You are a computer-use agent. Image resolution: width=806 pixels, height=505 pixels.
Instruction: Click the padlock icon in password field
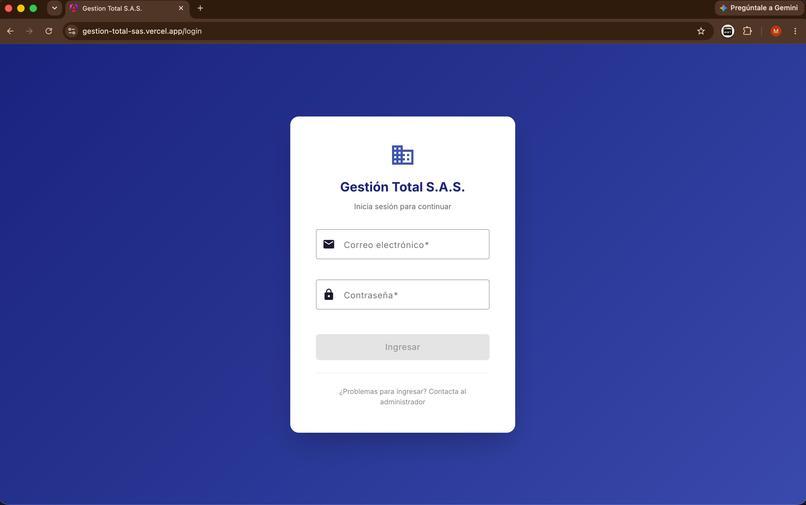tap(329, 294)
